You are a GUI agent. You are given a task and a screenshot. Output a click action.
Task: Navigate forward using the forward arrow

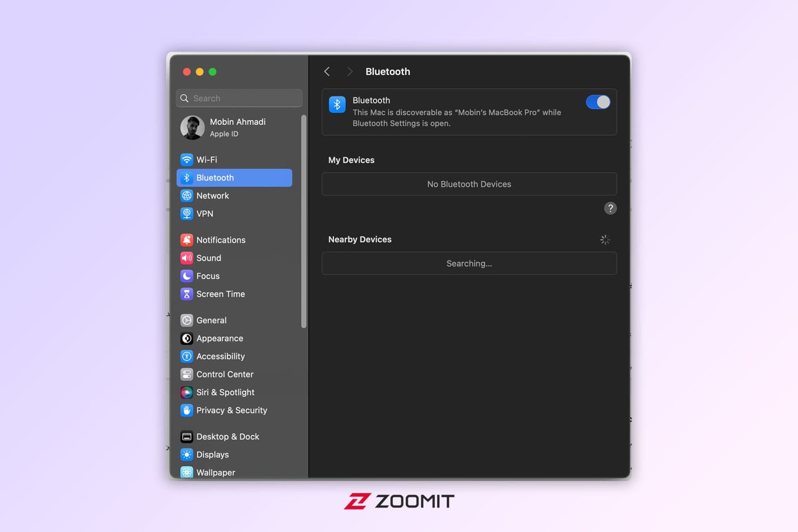pyautogui.click(x=349, y=71)
